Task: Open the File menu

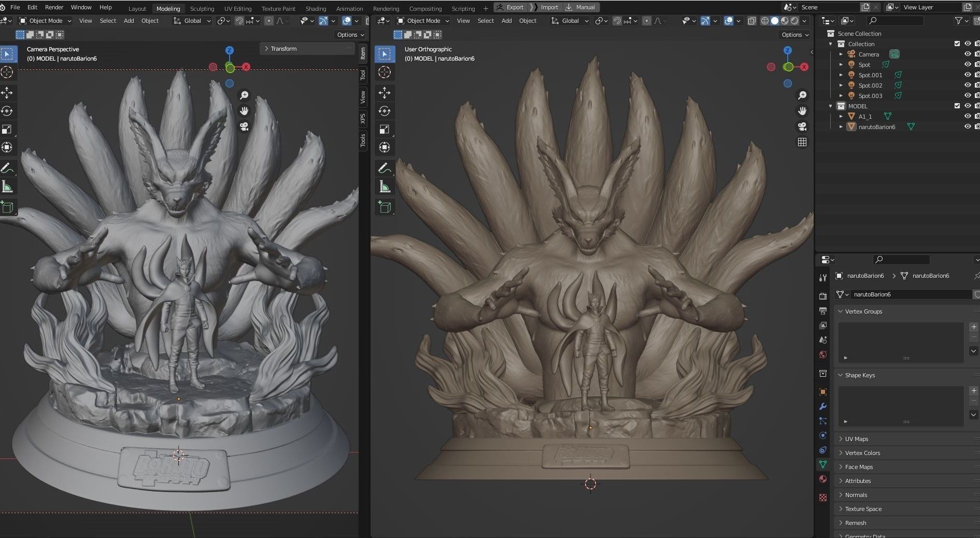Action: point(15,7)
